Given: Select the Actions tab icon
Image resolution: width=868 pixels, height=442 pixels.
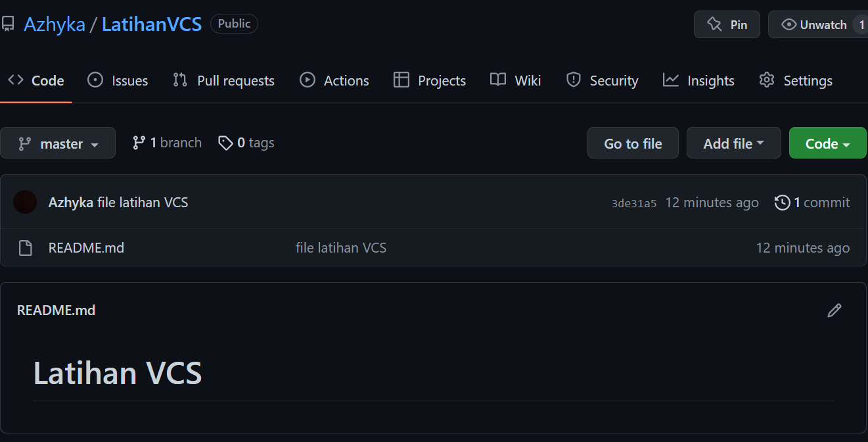Looking at the screenshot, I should coord(307,80).
